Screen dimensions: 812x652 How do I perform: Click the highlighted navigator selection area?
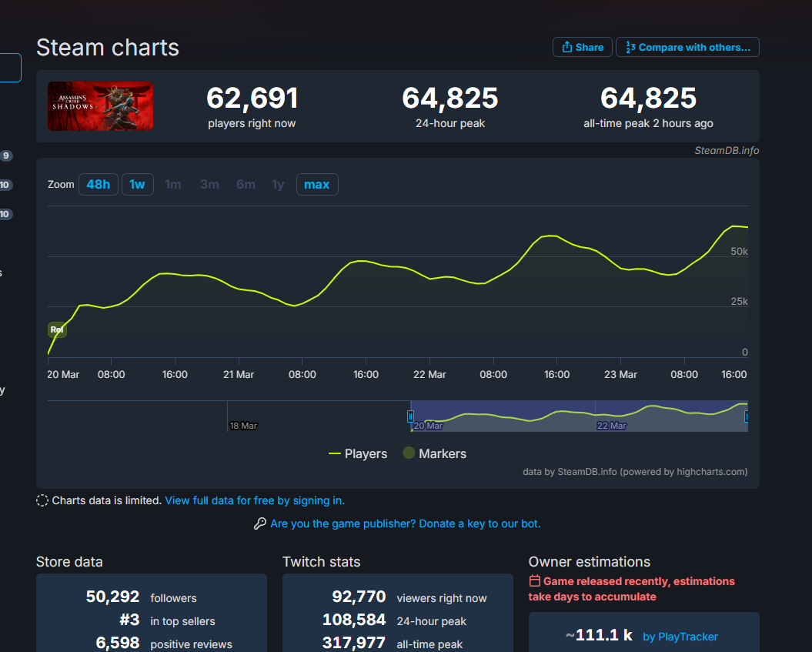pyautogui.click(x=579, y=416)
